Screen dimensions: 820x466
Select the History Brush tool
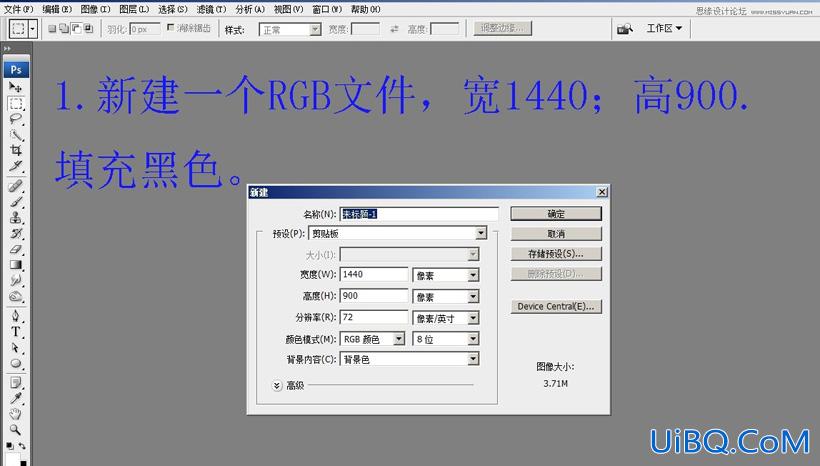coord(16,233)
